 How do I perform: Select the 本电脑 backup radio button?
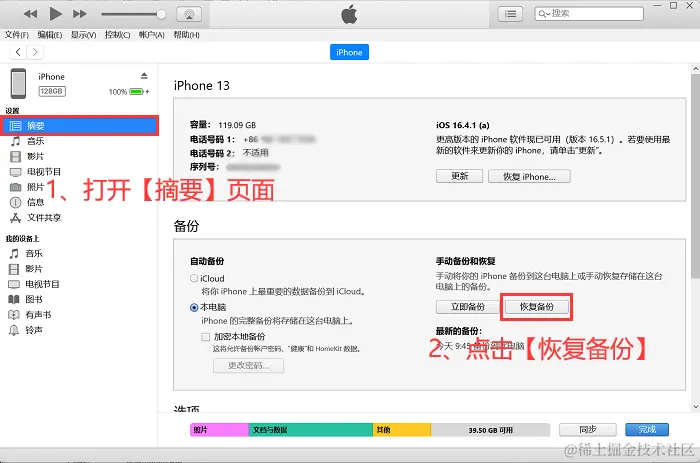(194, 307)
